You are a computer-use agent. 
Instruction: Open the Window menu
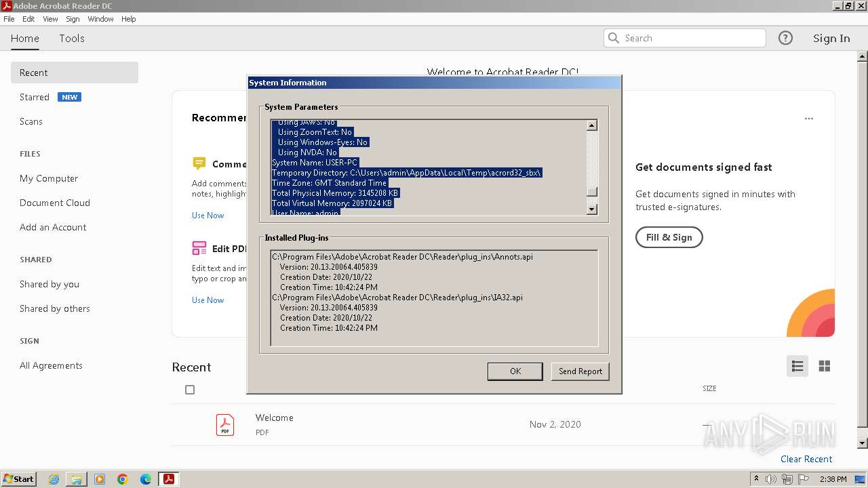(100, 19)
